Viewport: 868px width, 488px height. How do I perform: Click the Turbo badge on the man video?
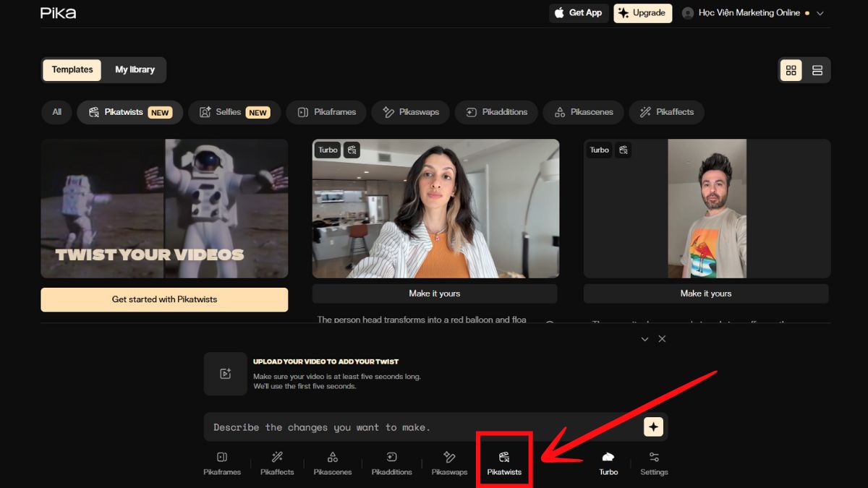[x=599, y=150]
